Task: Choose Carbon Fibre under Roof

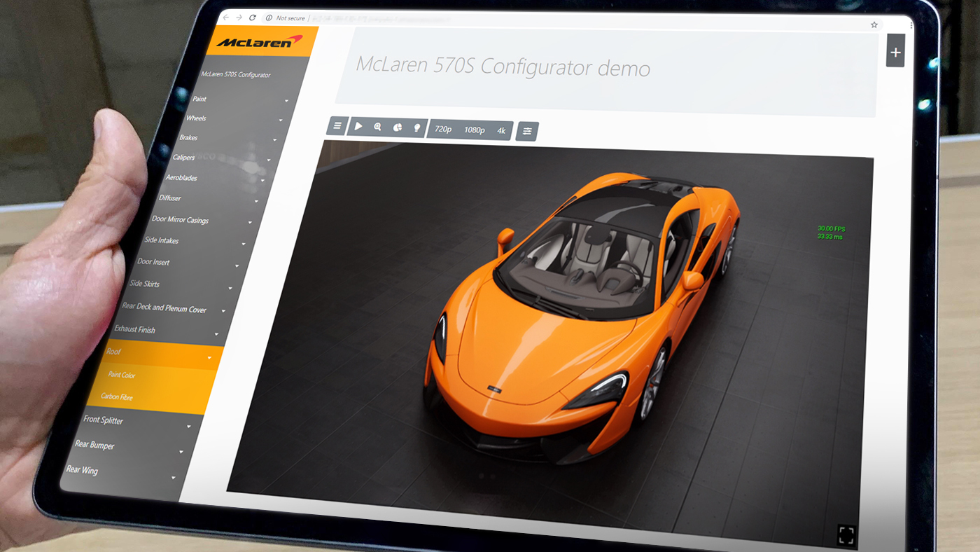Action: pos(116,396)
